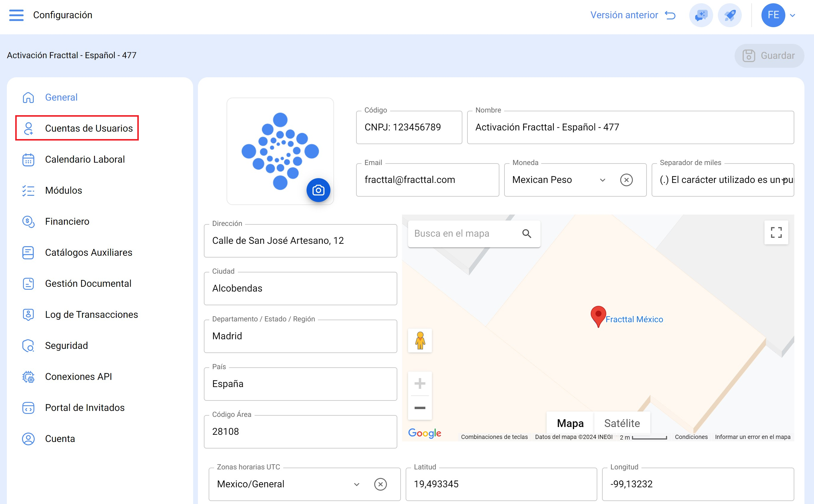Image resolution: width=814 pixels, height=504 pixels.
Task: Zoom out on the map
Action: pos(420,408)
